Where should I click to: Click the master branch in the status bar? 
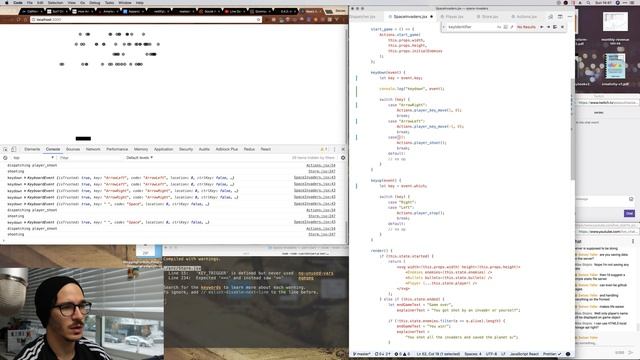(x=362, y=354)
